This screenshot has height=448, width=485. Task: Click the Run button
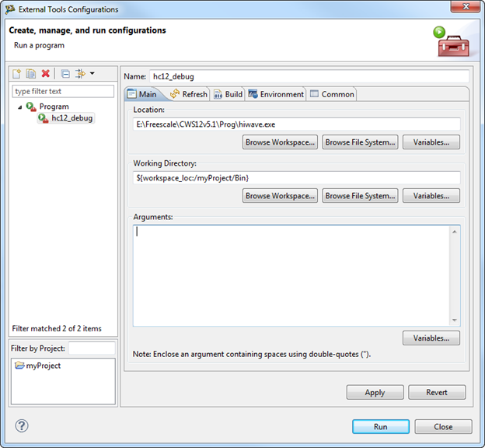click(x=380, y=427)
